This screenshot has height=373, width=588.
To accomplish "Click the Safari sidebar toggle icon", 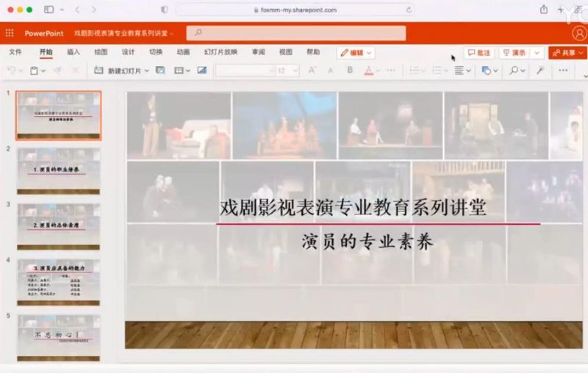I will 49,10.
